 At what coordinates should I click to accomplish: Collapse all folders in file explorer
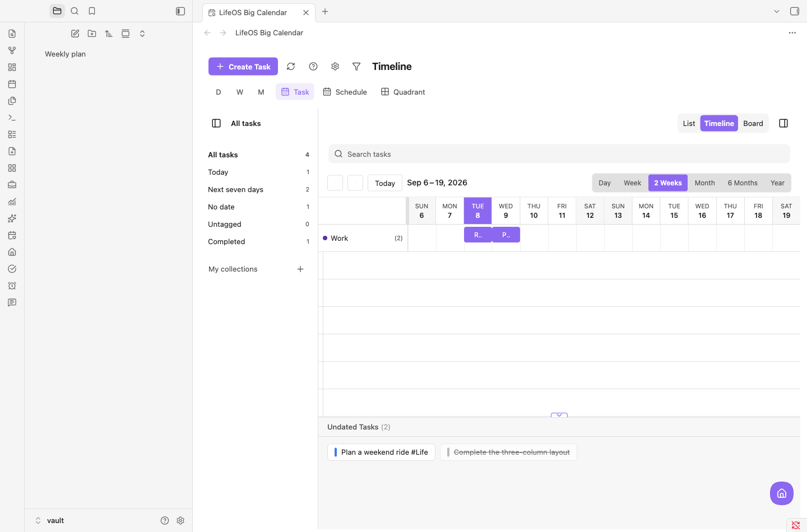[x=142, y=34]
